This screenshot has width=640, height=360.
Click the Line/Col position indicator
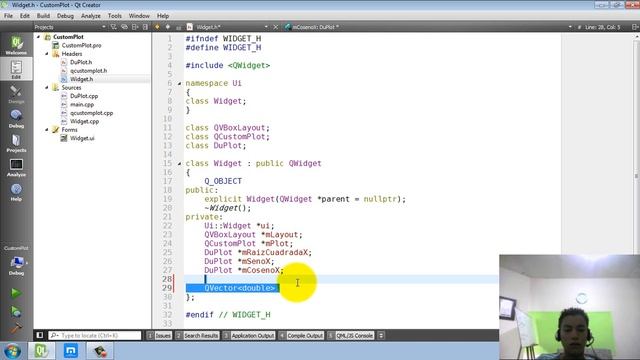tap(602, 27)
